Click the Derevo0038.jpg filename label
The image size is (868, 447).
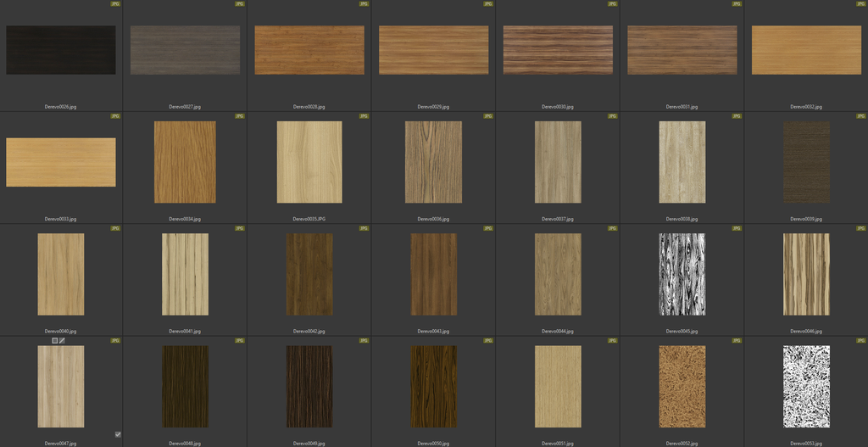pos(682,219)
